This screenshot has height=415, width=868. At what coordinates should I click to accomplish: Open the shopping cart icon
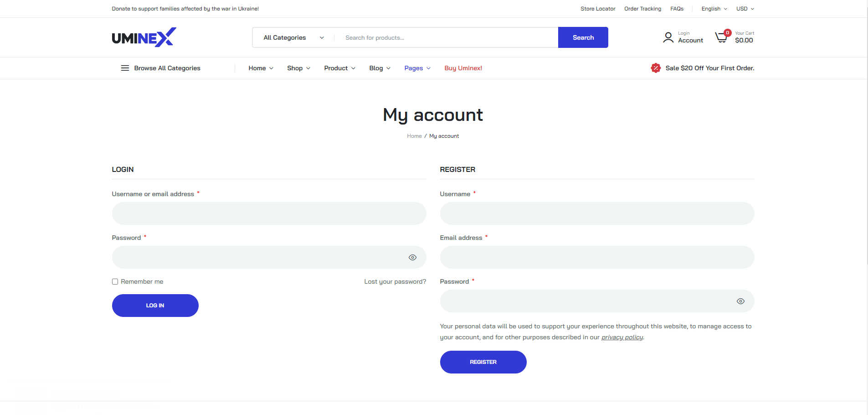click(x=722, y=37)
